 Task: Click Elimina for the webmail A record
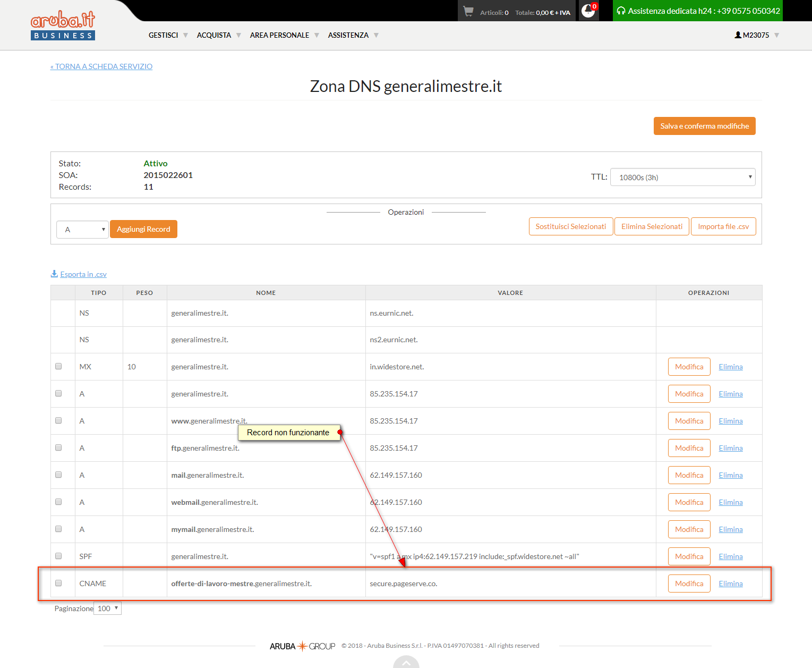(731, 502)
